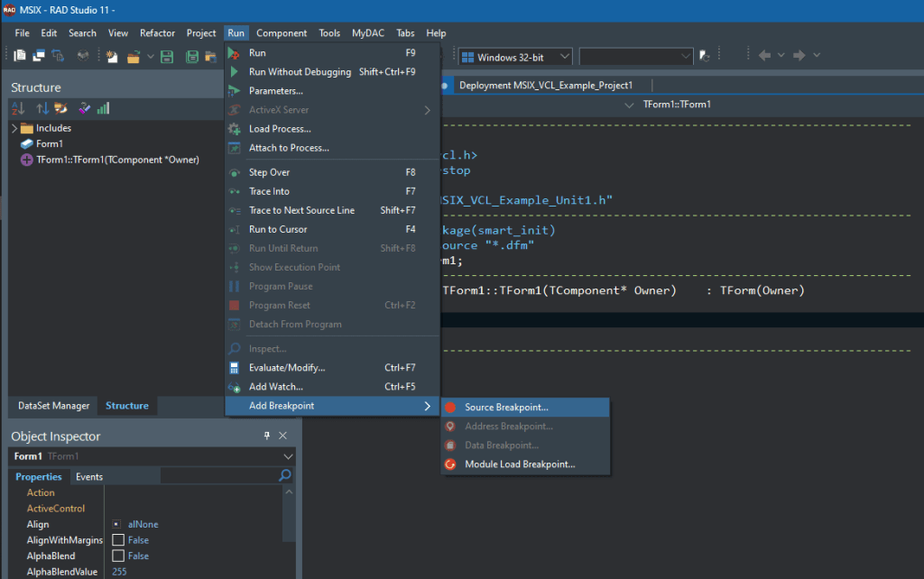Choose Attach to Process...

tap(332, 148)
